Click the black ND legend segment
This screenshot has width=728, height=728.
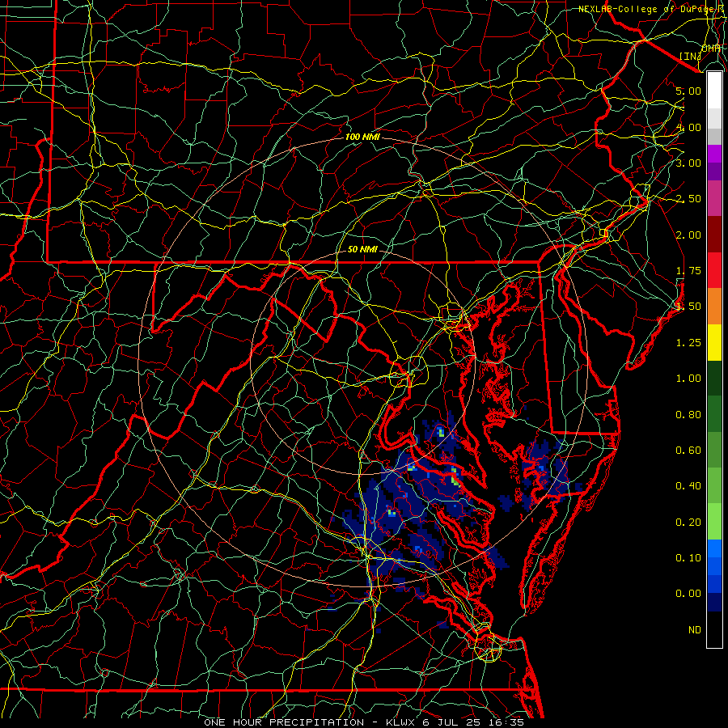tap(714, 629)
